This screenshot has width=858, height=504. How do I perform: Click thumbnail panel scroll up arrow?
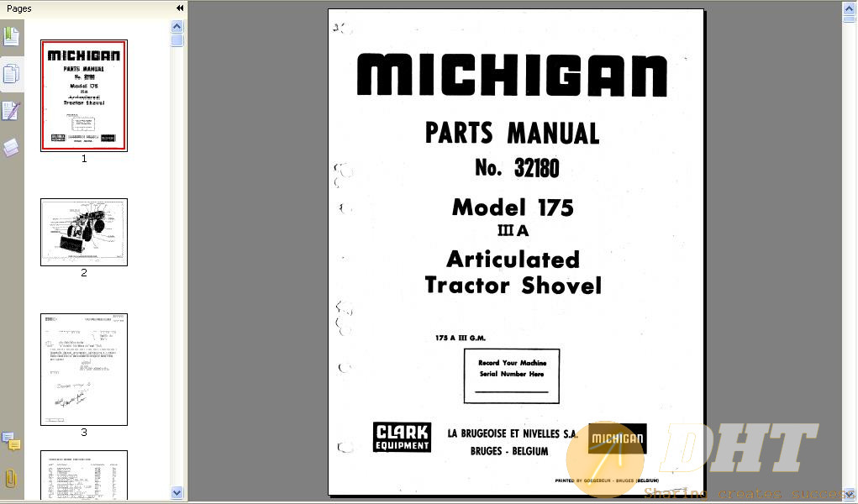pyautogui.click(x=176, y=26)
